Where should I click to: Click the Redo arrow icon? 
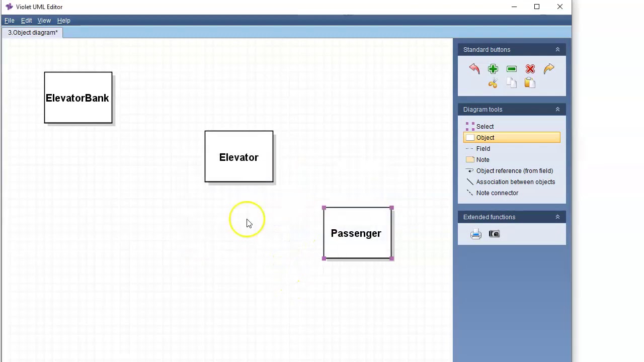[x=549, y=69]
